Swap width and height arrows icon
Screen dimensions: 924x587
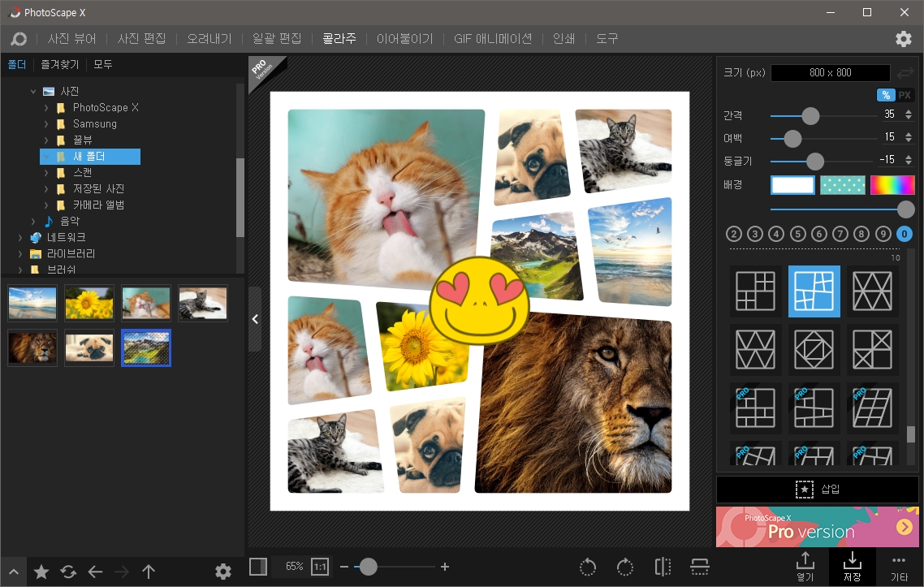905,73
